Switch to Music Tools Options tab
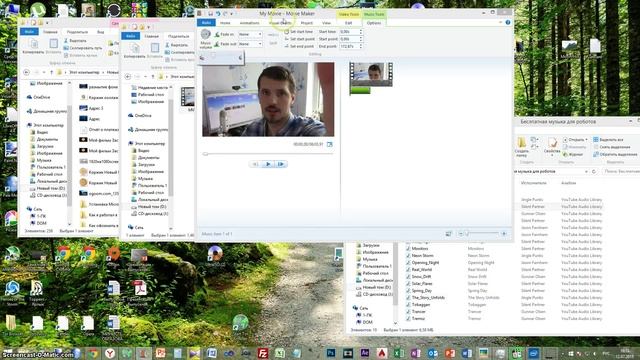 pyautogui.click(x=373, y=23)
